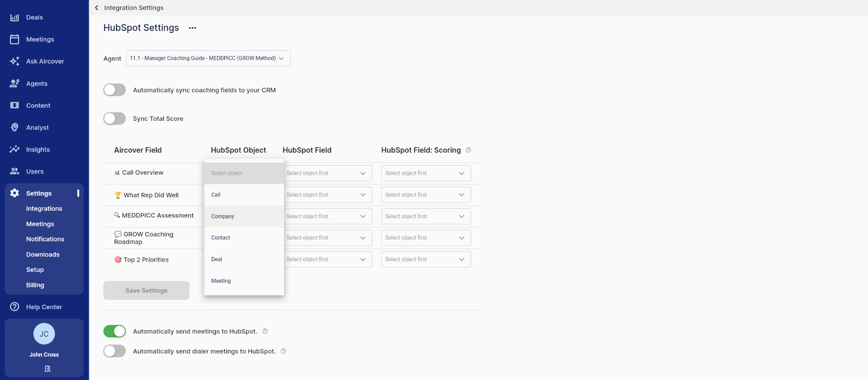Click help icon beside send dialer meetings
Image resolution: width=868 pixels, height=380 pixels.
(x=284, y=351)
